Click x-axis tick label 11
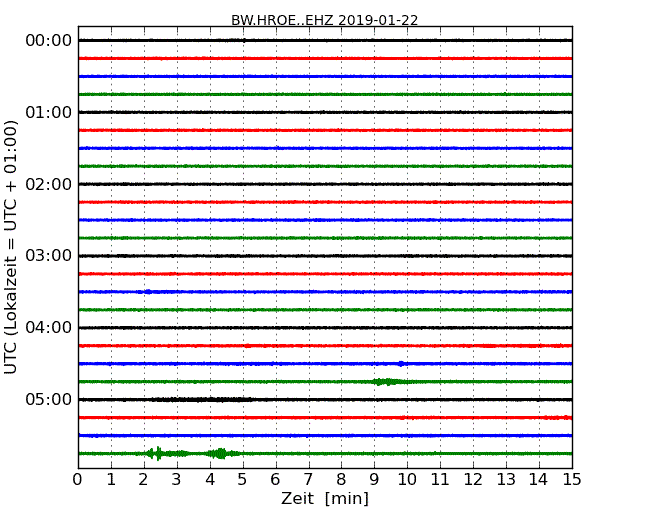Image resolution: width=650 pixels, height=520 pixels. point(440,480)
